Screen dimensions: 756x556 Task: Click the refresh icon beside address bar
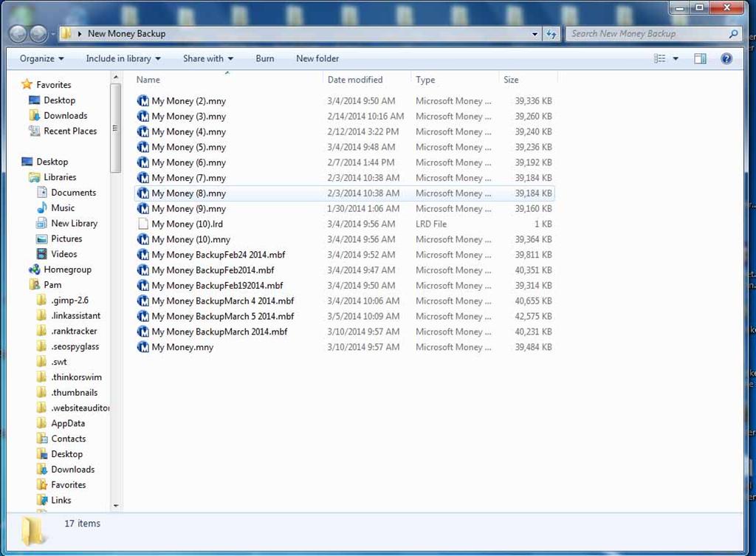551,34
